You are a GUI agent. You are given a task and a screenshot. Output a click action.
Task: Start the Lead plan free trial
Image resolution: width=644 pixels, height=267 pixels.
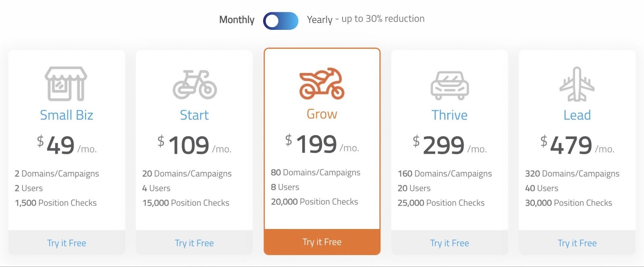[x=577, y=243]
